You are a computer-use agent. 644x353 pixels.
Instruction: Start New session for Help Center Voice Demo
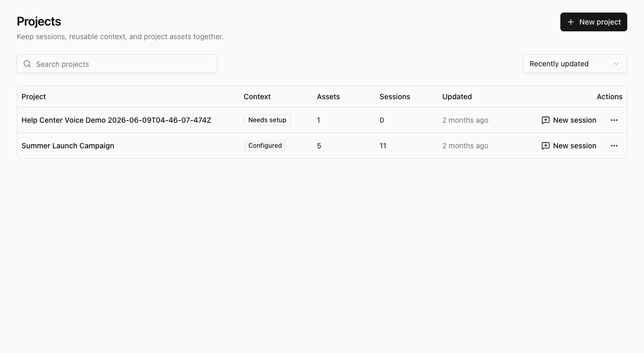pyautogui.click(x=569, y=120)
